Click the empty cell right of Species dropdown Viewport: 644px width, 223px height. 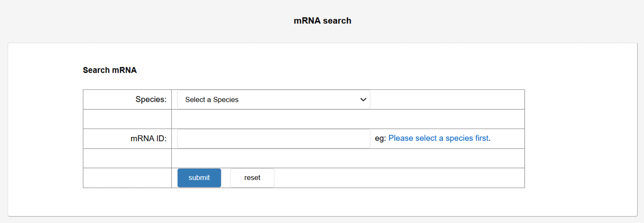[x=447, y=99]
